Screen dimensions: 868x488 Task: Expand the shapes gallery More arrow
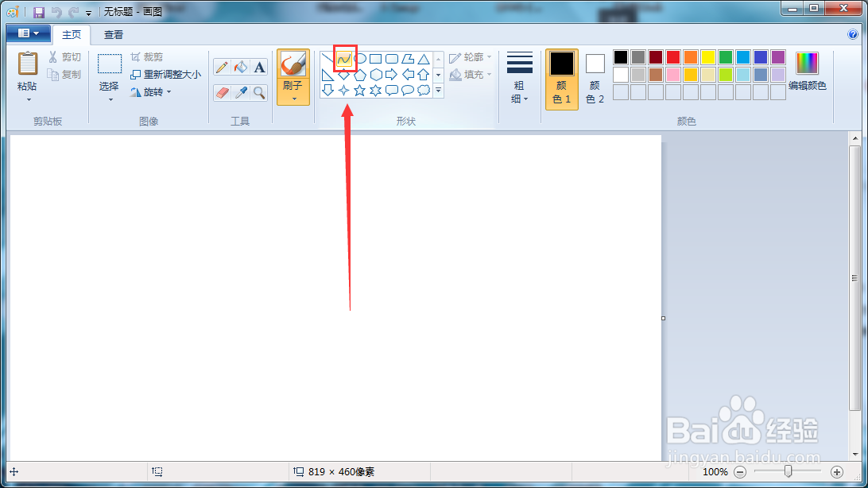pyautogui.click(x=439, y=90)
